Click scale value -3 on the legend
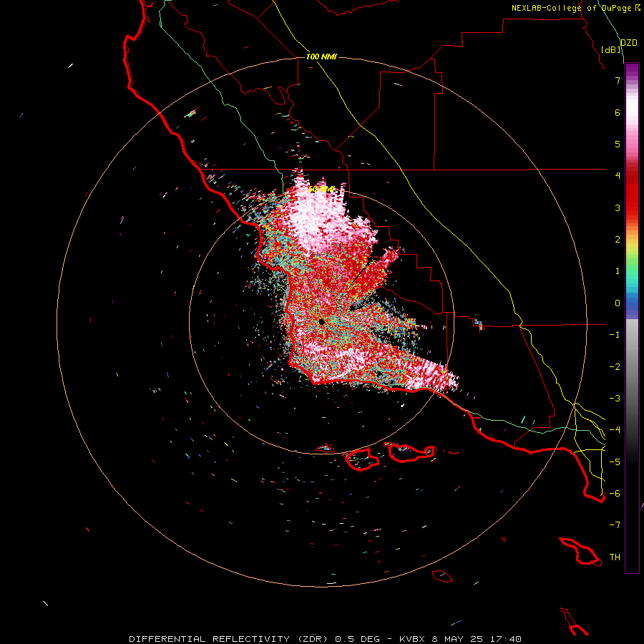The image size is (644, 644). (x=615, y=399)
